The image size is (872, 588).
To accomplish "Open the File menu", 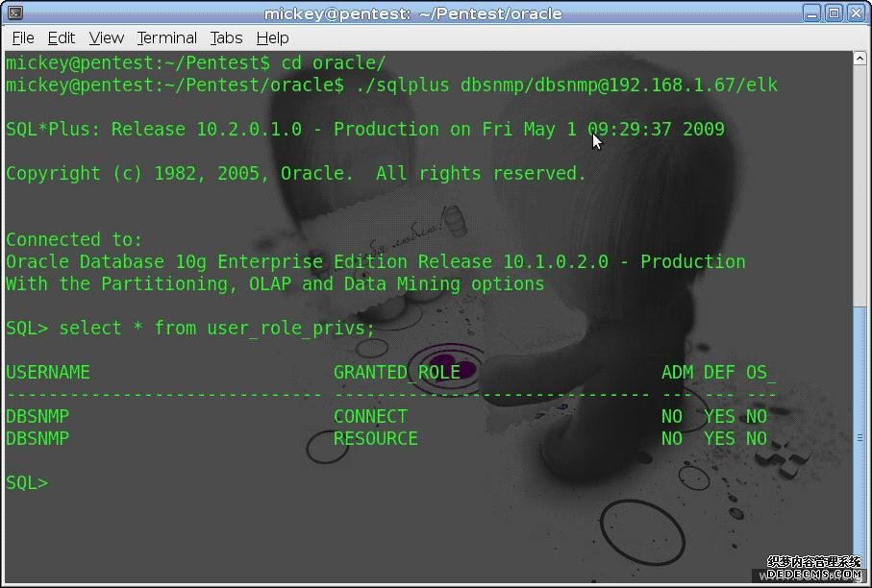I will point(23,37).
